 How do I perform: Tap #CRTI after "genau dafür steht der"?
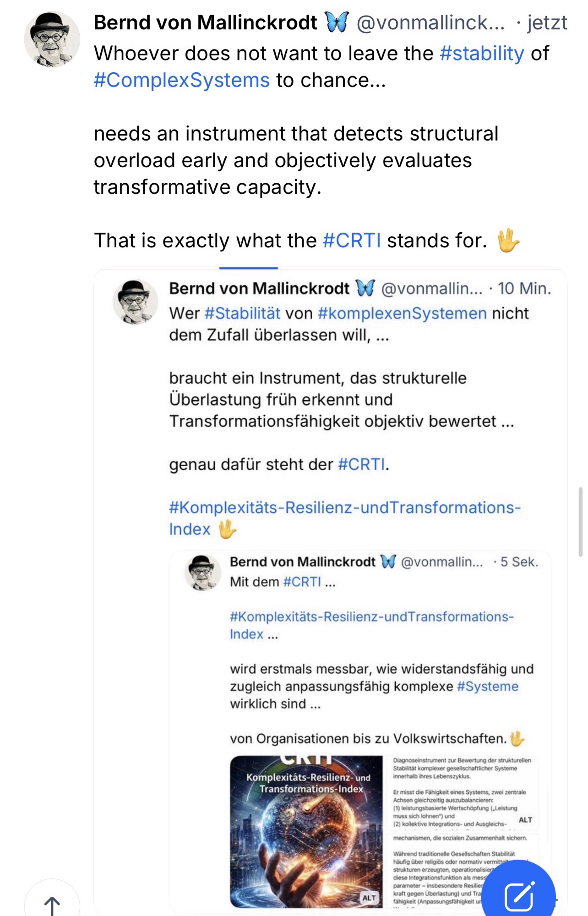(362, 464)
